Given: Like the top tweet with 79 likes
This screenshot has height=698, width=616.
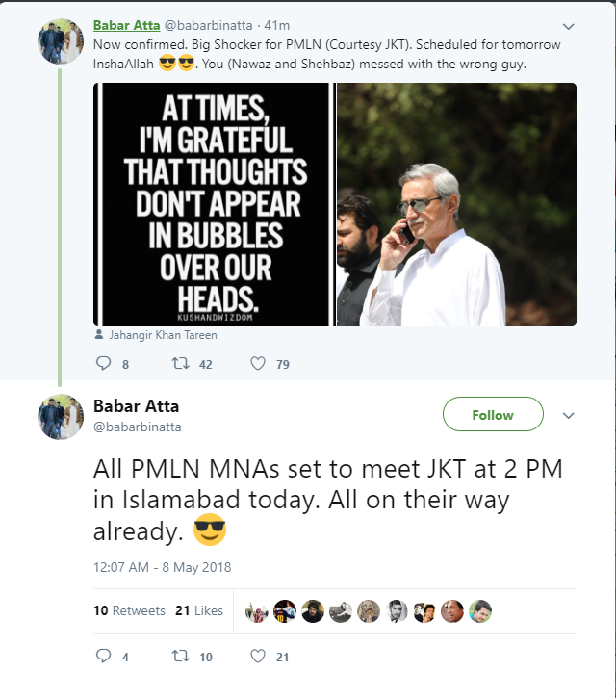Looking at the screenshot, I should point(258,364).
